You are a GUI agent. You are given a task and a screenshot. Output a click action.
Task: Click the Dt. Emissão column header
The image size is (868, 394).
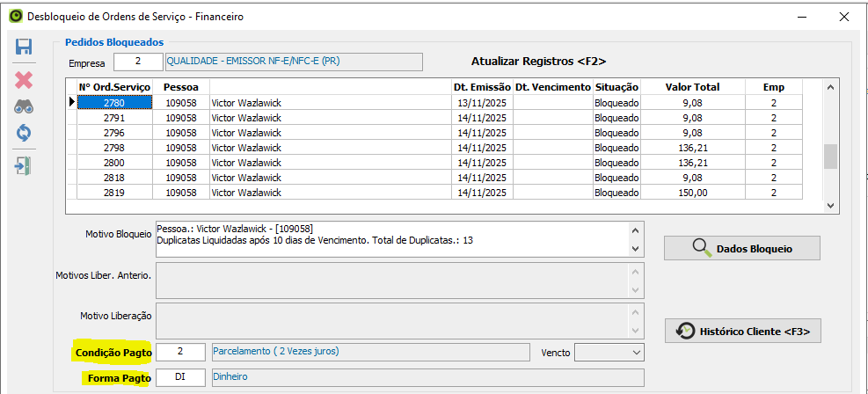tap(480, 87)
